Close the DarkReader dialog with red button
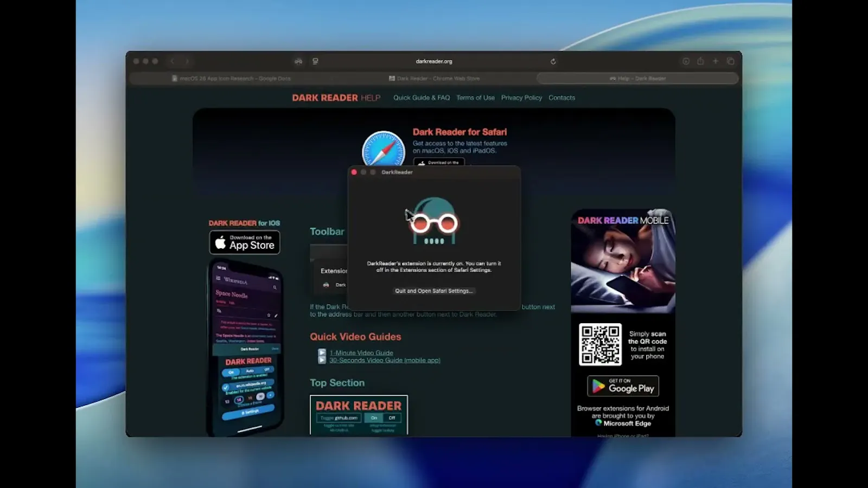Screen dimensions: 868x488 click(x=354, y=172)
